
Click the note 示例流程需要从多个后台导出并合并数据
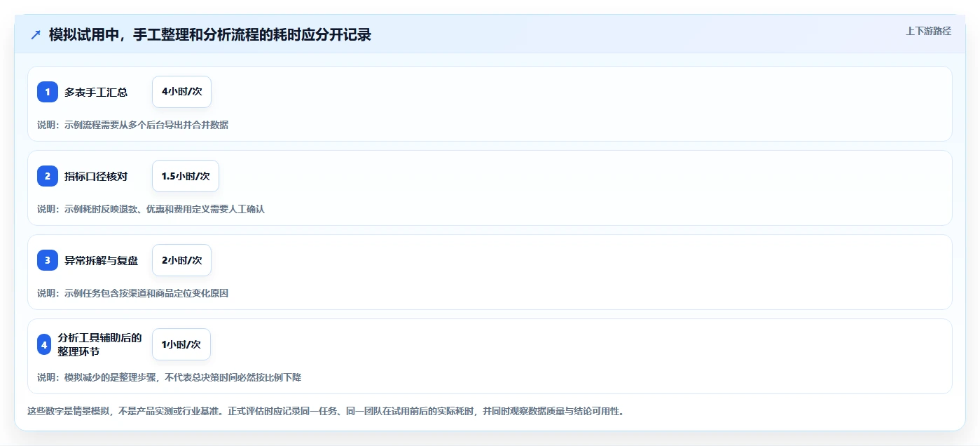[x=132, y=125]
